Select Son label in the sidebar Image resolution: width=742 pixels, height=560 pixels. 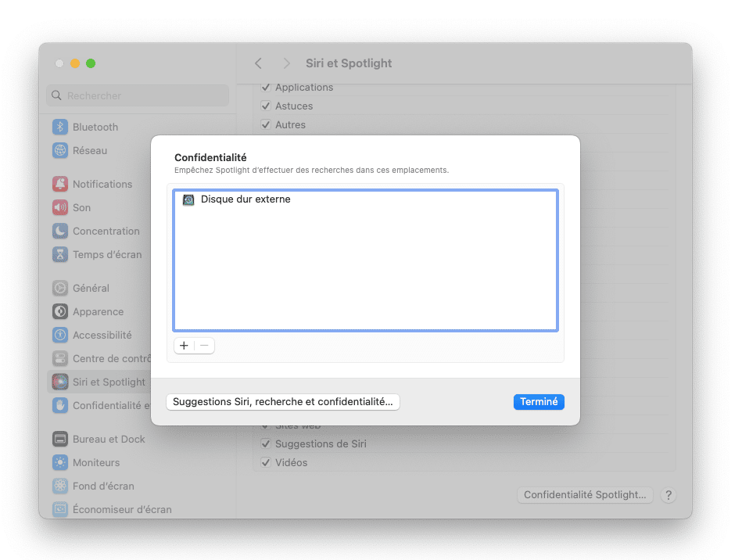81,207
